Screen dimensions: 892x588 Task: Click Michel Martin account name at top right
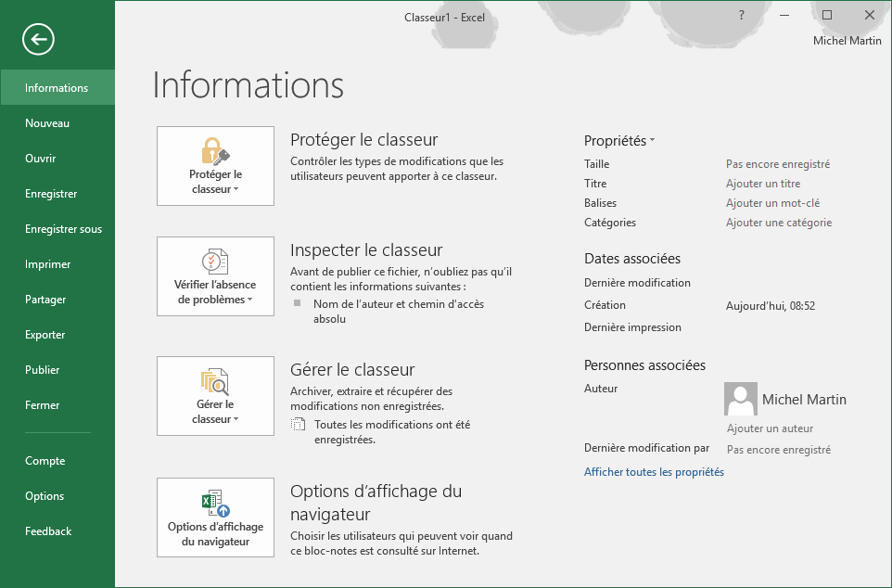click(x=847, y=41)
